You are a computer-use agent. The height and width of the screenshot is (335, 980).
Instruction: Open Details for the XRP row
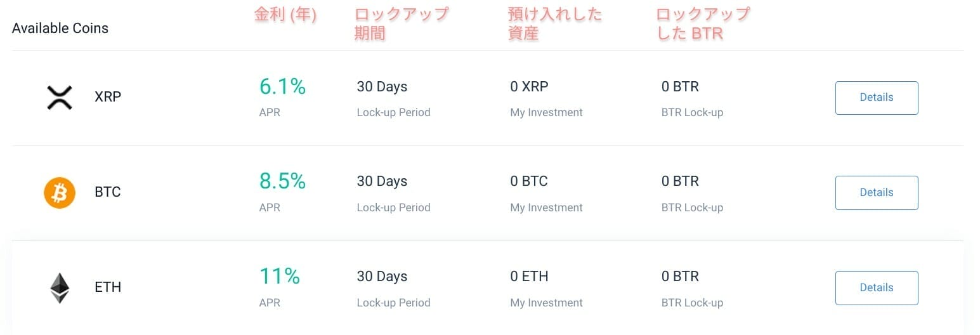click(x=877, y=98)
